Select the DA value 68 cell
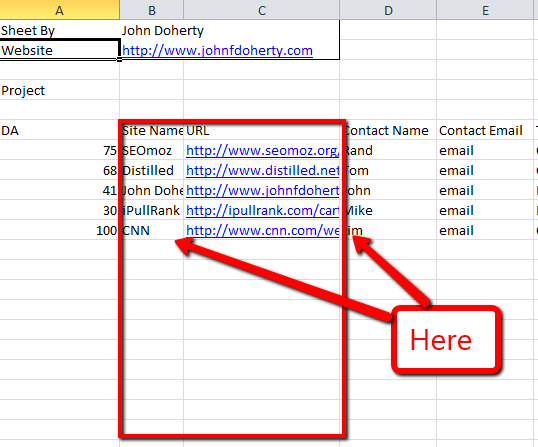 click(x=60, y=170)
